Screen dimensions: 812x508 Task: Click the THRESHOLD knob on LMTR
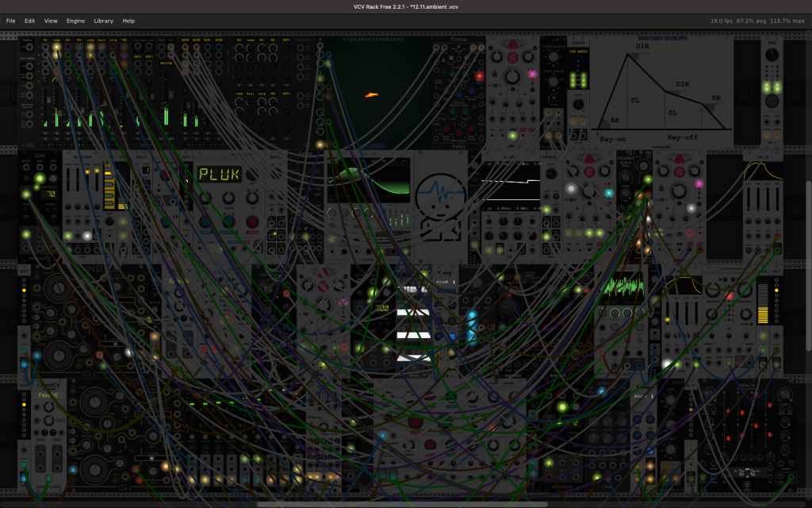click(x=553, y=57)
